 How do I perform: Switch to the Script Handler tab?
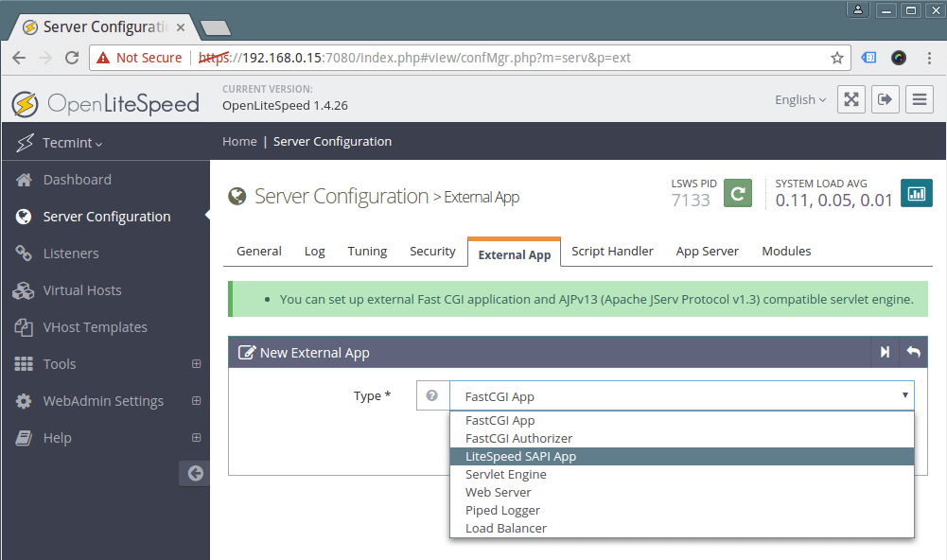click(612, 251)
